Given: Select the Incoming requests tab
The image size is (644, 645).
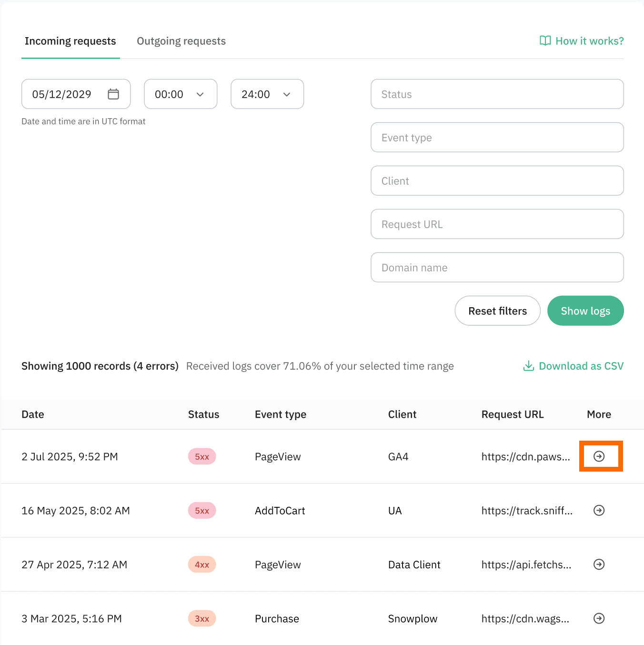Looking at the screenshot, I should [70, 41].
